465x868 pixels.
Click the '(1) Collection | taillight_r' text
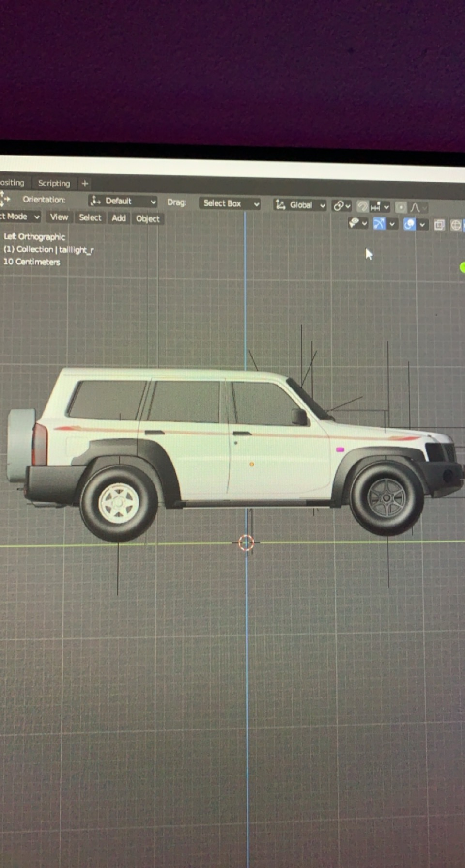[x=48, y=249]
